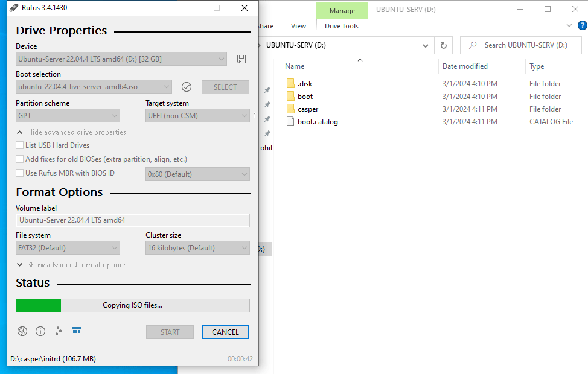The width and height of the screenshot is (588, 374).
Task: Click the Explorer blue help icon
Action: click(583, 25)
